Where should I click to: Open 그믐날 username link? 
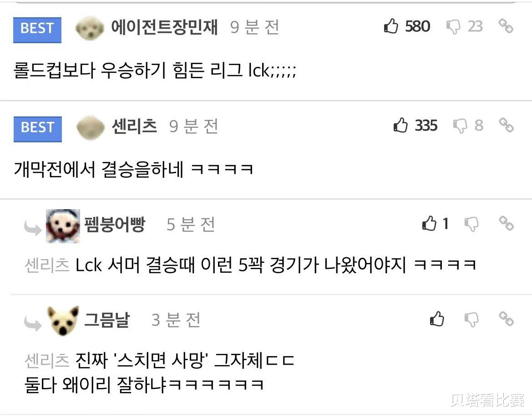point(107,319)
